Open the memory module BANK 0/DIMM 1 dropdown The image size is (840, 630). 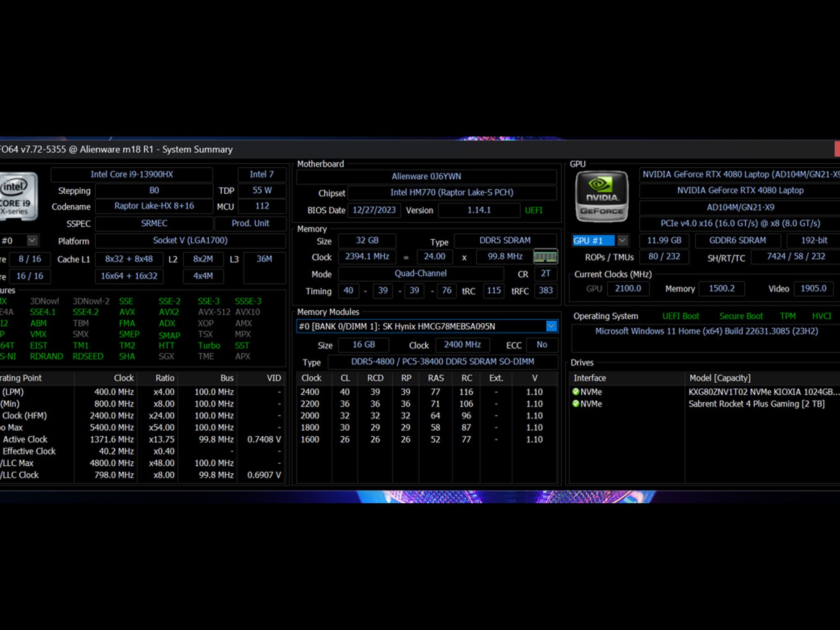click(x=551, y=326)
